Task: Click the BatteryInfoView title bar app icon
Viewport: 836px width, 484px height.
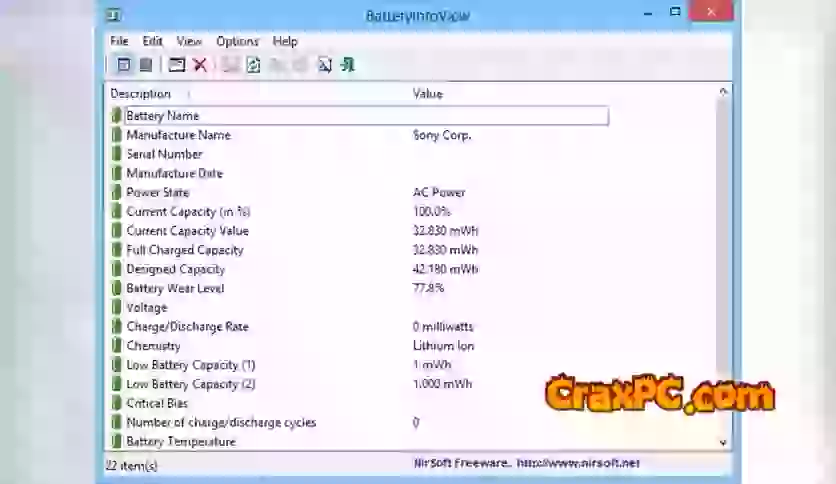Action: click(114, 15)
